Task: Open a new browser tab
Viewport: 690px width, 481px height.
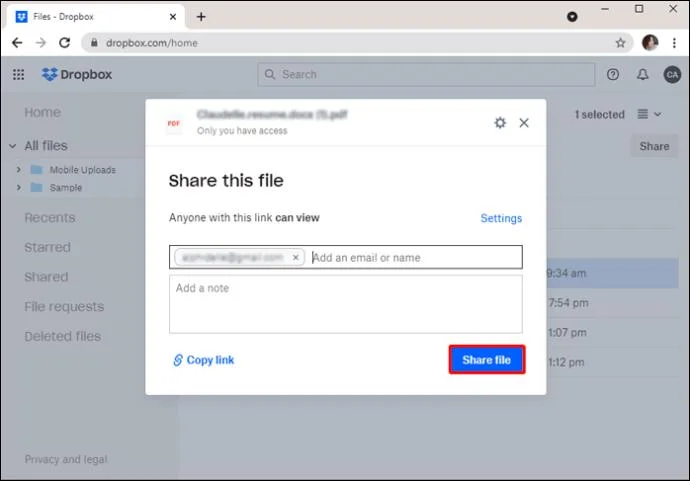Action: point(201,17)
